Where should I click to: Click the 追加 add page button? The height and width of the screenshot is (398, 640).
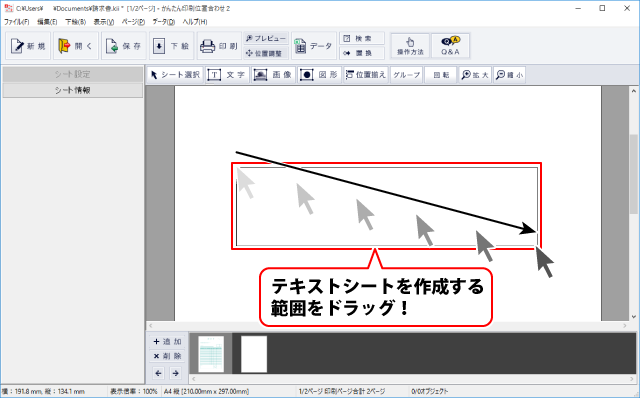coord(167,341)
